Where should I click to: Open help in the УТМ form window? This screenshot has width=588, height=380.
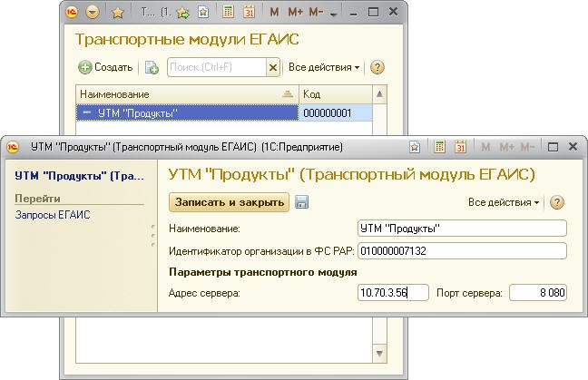tap(556, 202)
